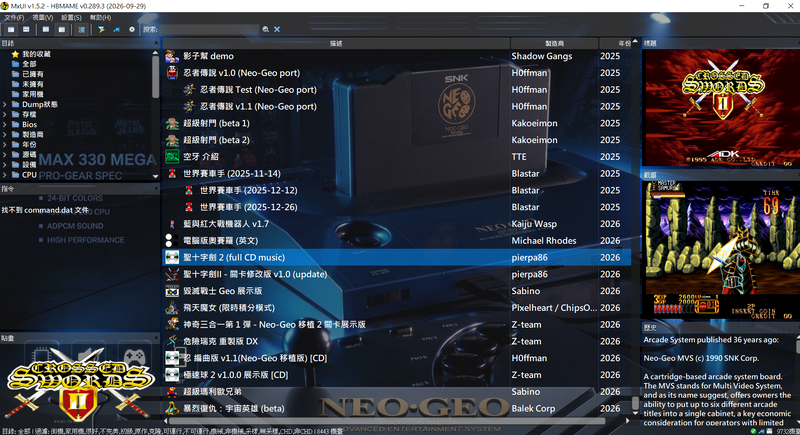800x435 pixels.
Task: Click the 神奇三合一第 1 彈 icon
Action: pyautogui.click(x=172, y=324)
